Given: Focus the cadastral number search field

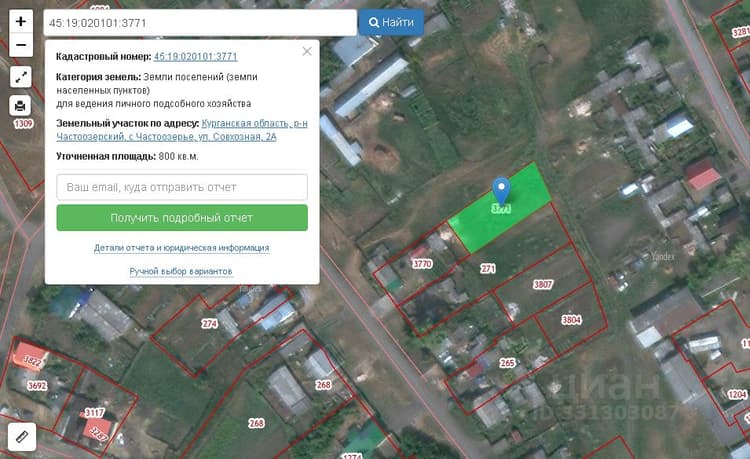Looking at the screenshot, I should click(200, 22).
